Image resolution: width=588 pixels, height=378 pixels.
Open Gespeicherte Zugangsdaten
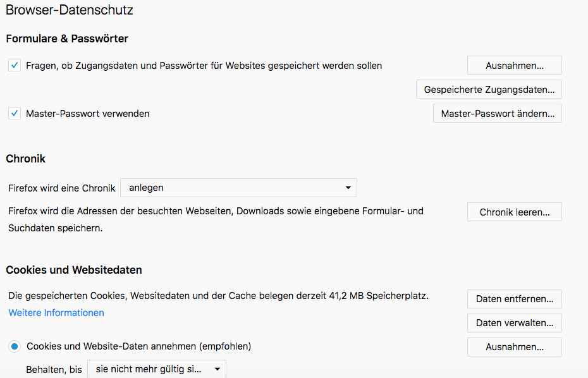(489, 89)
